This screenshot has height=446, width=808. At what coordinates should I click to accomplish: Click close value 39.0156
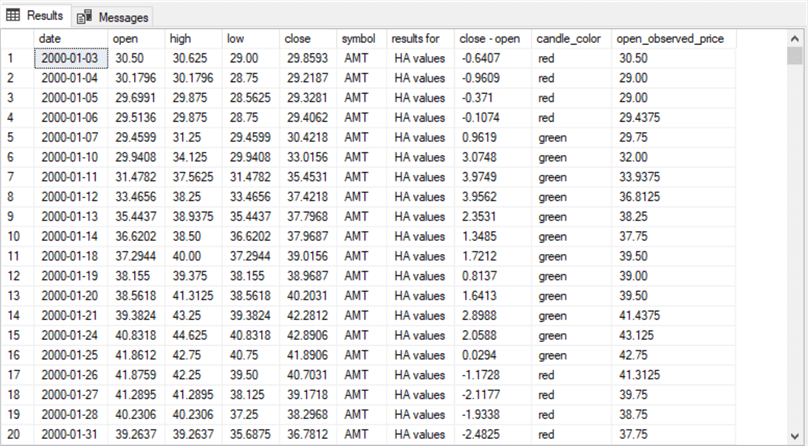pos(307,256)
